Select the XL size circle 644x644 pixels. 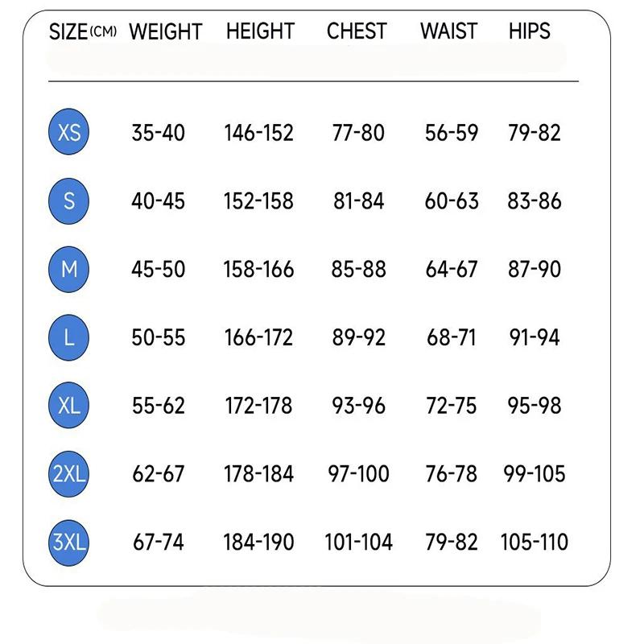click(x=69, y=406)
